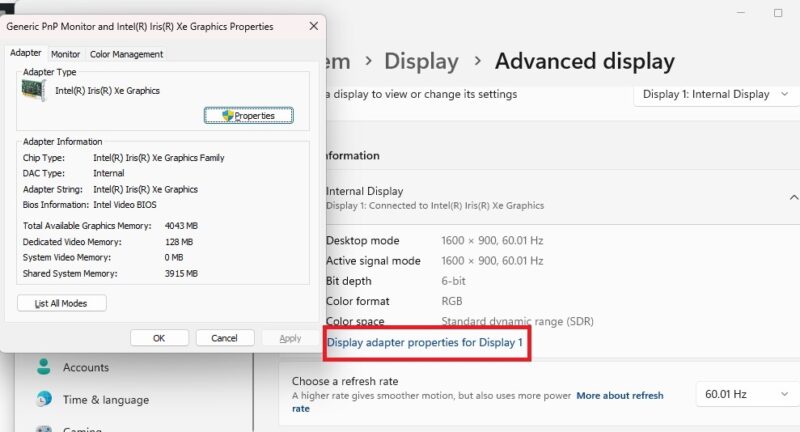Image resolution: width=800 pixels, height=432 pixels.
Task: Click Chip Type value Xe Graphics Family
Action: [x=159, y=158]
